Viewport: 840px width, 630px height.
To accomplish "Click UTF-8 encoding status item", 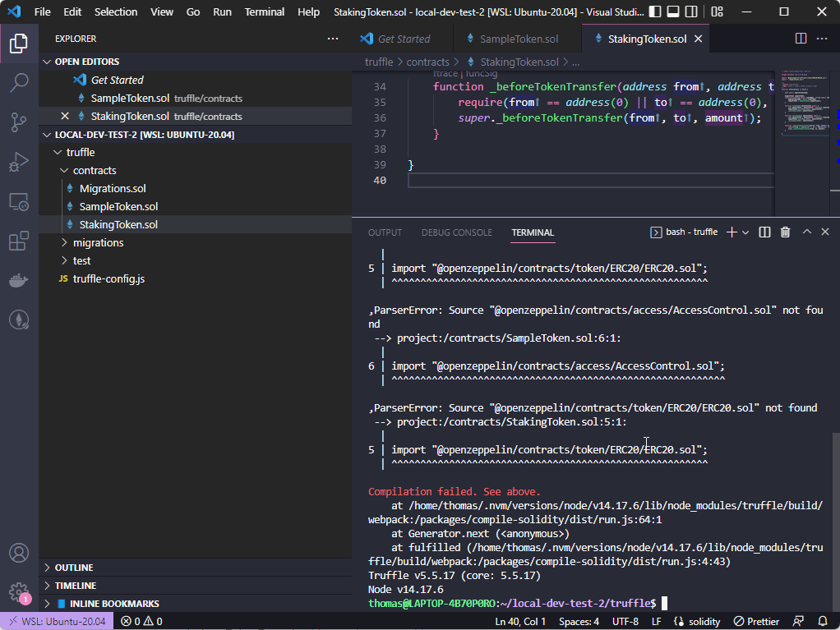I will 625,622.
